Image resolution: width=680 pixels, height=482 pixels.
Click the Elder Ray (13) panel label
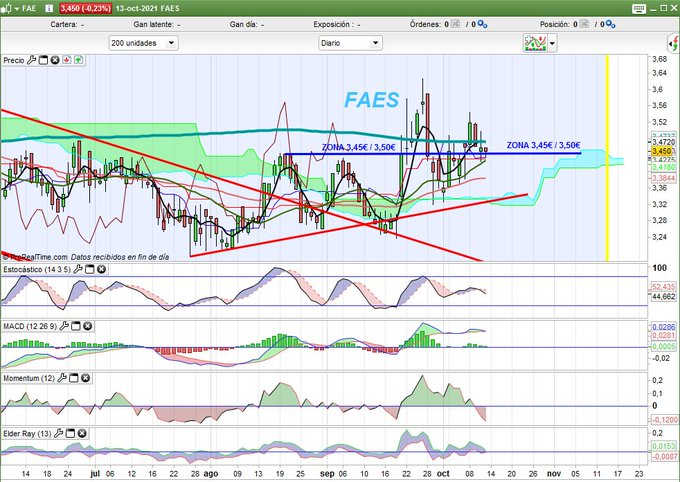click(x=27, y=433)
